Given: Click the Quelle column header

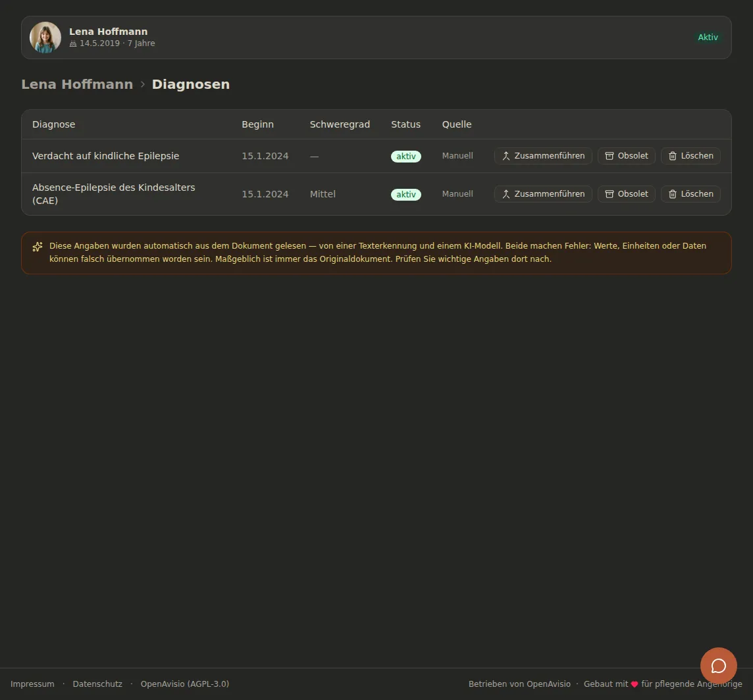Looking at the screenshot, I should click(457, 124).
